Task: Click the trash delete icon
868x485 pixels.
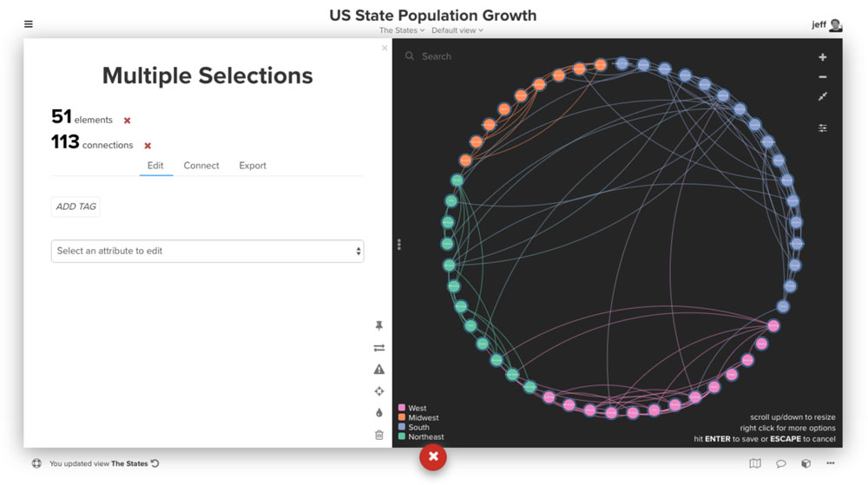Action: (379, 435)
